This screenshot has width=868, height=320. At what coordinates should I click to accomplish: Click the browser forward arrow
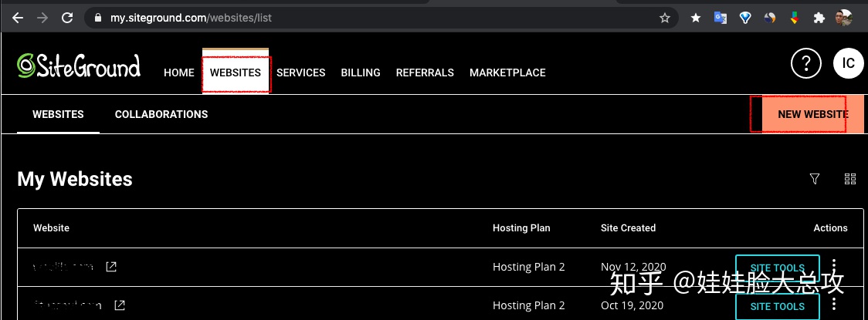(x=42, y=18)
